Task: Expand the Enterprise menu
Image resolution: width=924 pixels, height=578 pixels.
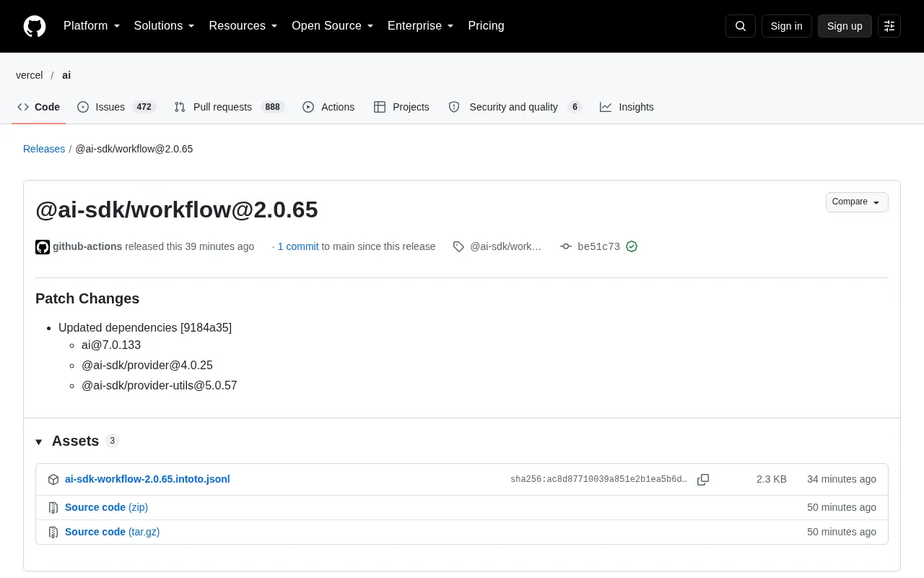Action: coord(421,26)
